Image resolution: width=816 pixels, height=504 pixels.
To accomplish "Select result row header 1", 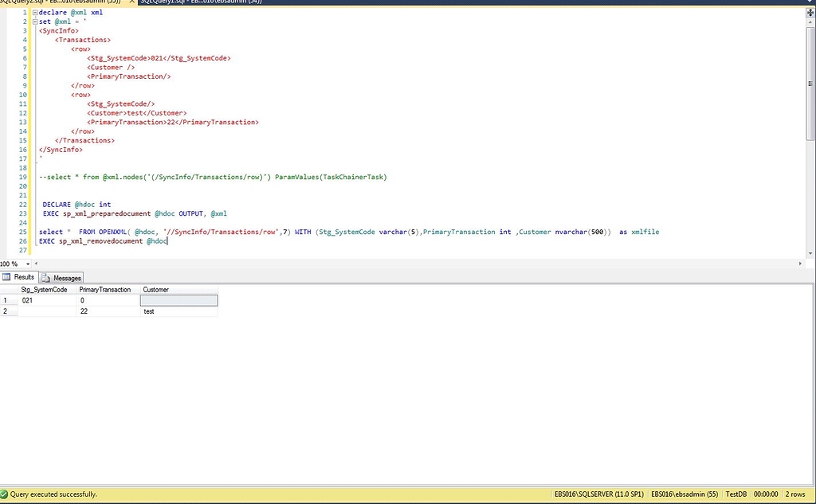I will click(x=9, y=301).
